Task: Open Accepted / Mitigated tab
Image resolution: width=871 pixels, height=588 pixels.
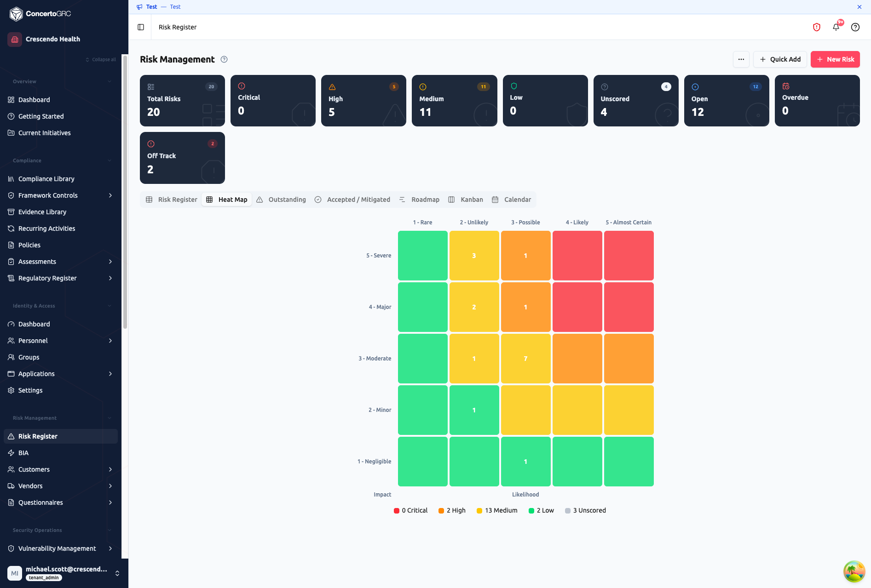Action: pyautogui.click(x=352, y=200)
